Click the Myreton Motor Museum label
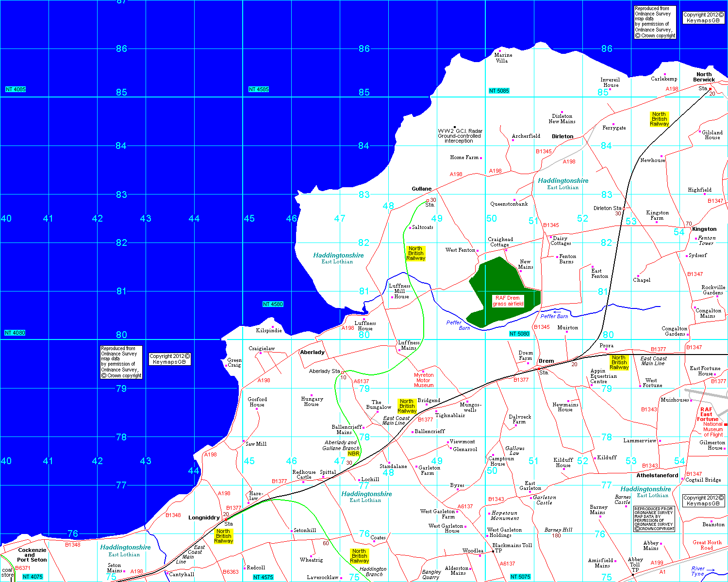This screenshot has height=582, width=728. coord(424,380)
